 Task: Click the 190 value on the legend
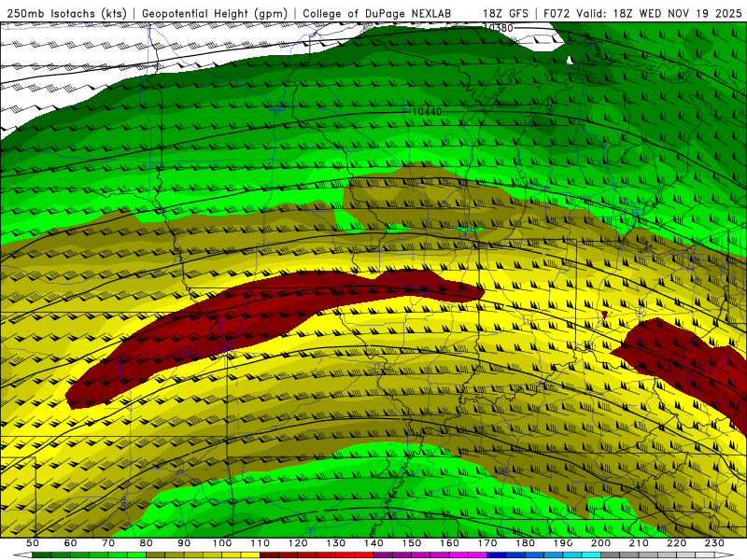(x=564, y=543)
